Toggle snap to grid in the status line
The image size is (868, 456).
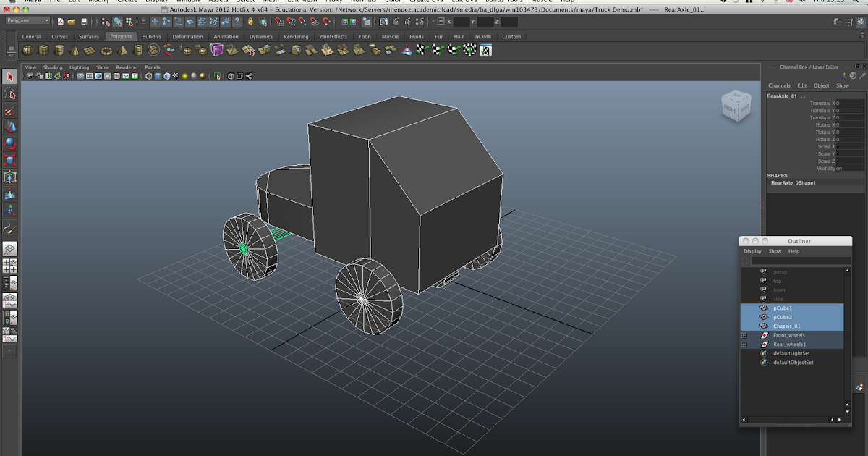[279, 22]
